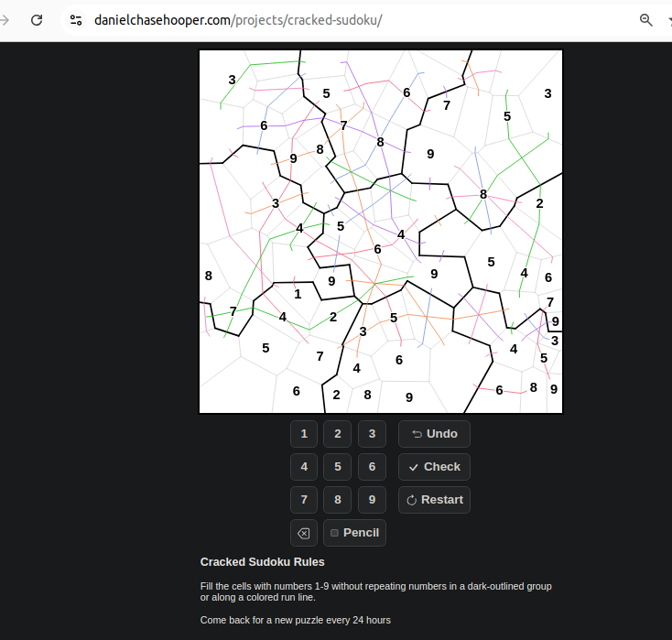Select the left-edge puzzle cell containing 8
The width and height of the screenshot is (672, 640).
coord(209,276)
